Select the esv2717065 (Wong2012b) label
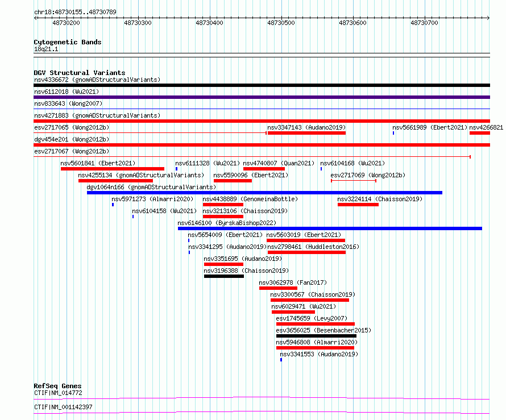This screenshot has width=506, height=420. click(x=72, y=127)
